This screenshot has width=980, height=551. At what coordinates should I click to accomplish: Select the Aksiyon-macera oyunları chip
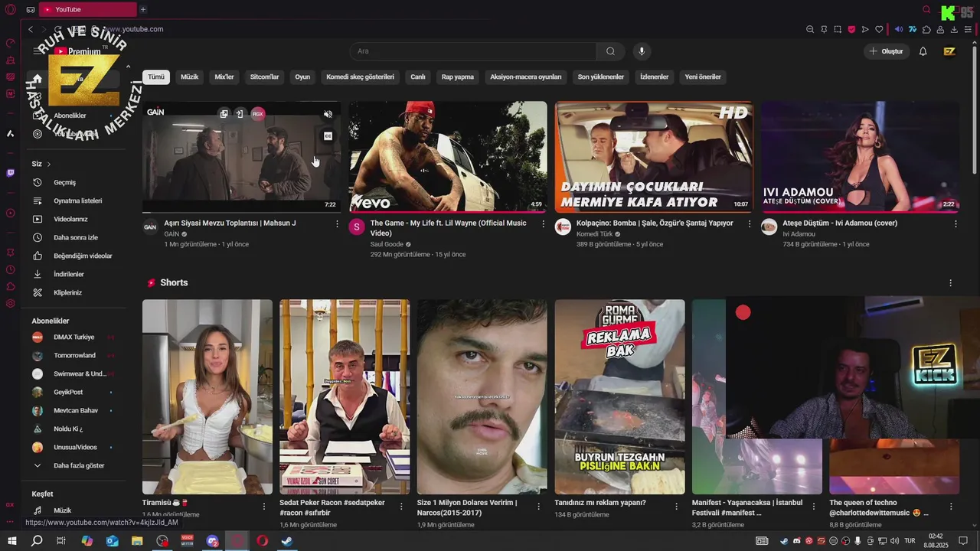(525, 77)
